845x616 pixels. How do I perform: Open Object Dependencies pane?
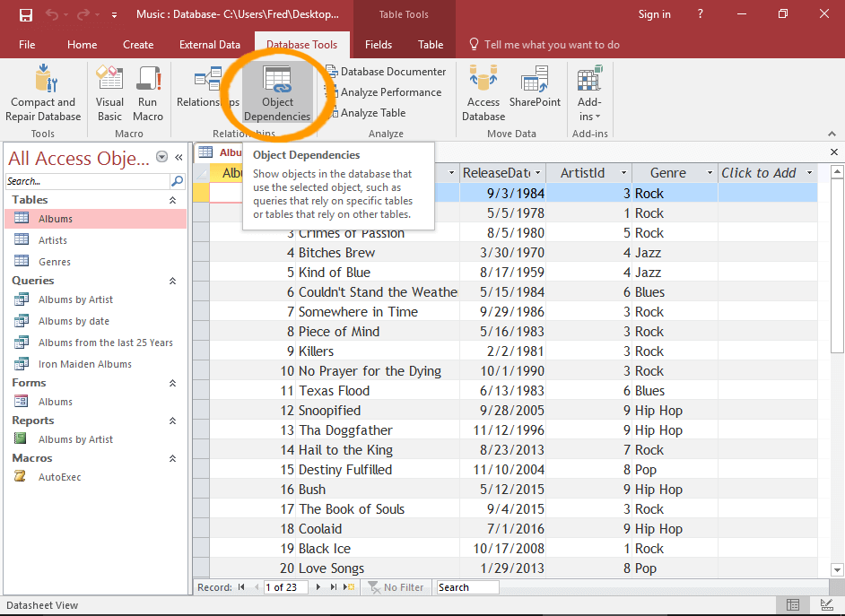pos(277,93)
